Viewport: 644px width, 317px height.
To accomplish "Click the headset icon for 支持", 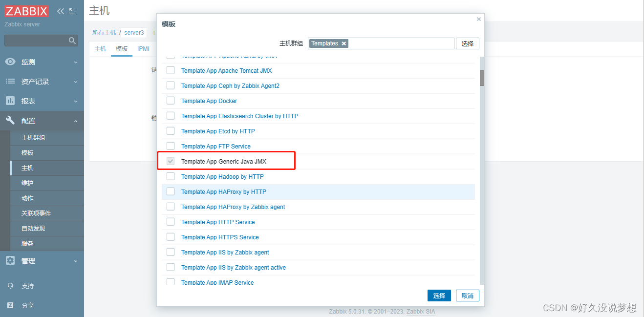I will (10, 286).
